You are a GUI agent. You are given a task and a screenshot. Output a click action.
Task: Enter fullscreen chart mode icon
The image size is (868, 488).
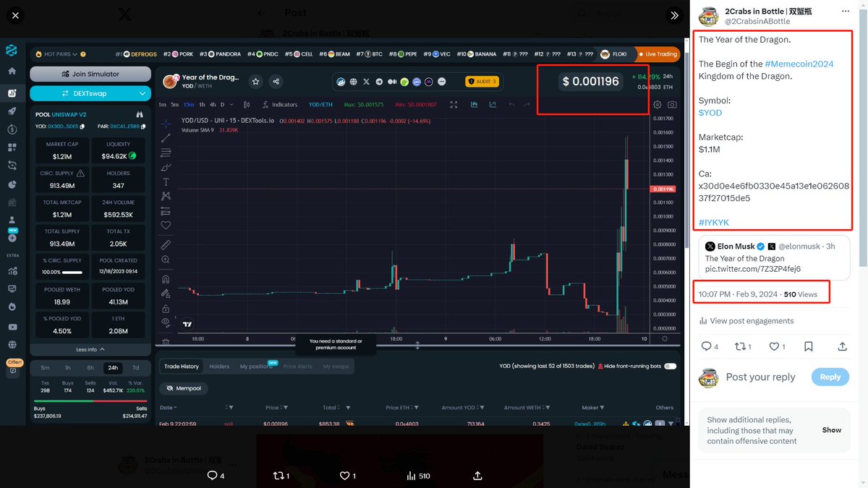[x=454, y=105]
